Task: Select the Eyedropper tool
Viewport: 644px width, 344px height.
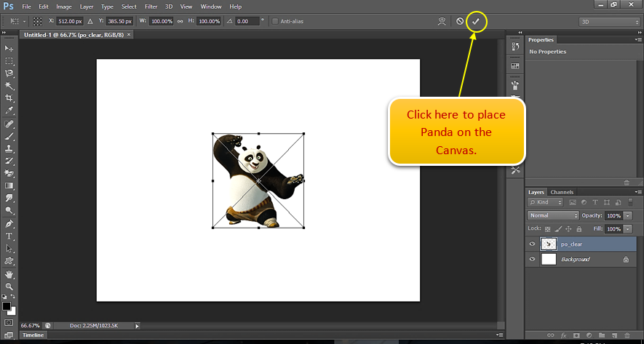Action: click(9, 111)
